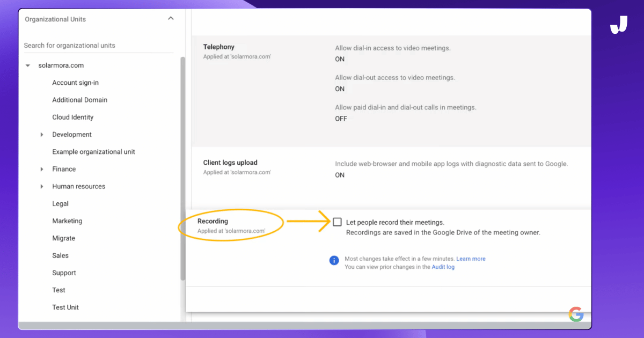Screen dimensions: 644x338
Task: Click the blue info icon
Action: pyautogui.click(x=334, y=260)
